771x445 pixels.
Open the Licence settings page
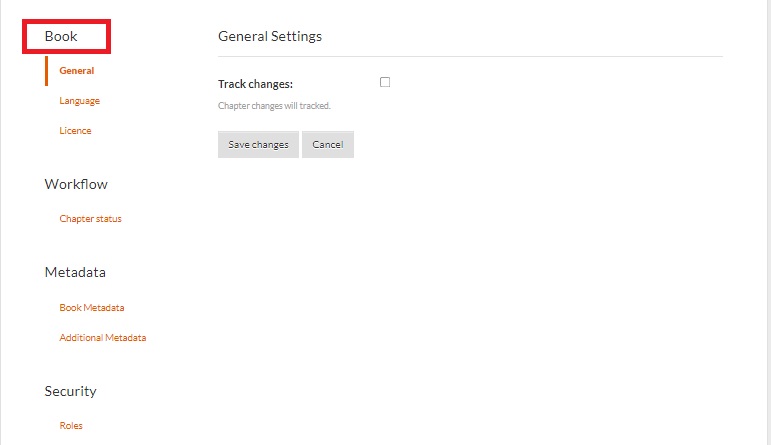click(x=75, y=131)
